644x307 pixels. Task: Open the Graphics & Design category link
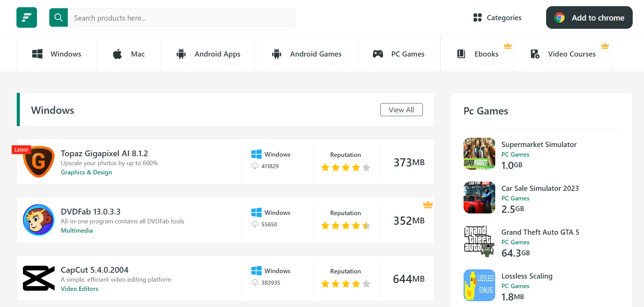(x=86, y=172)
